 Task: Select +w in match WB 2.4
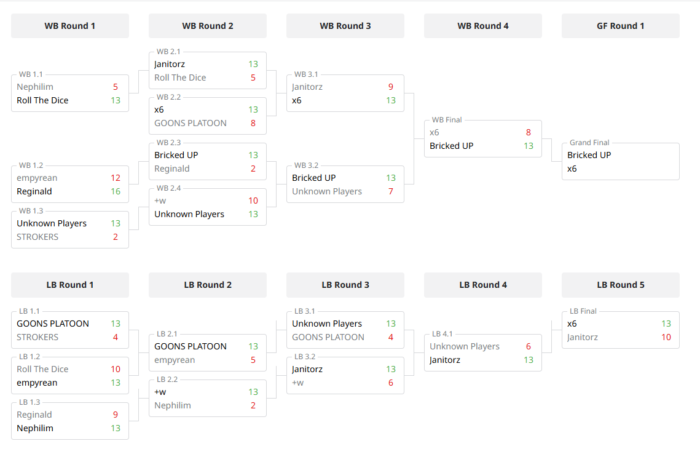[x=160, y=201]
